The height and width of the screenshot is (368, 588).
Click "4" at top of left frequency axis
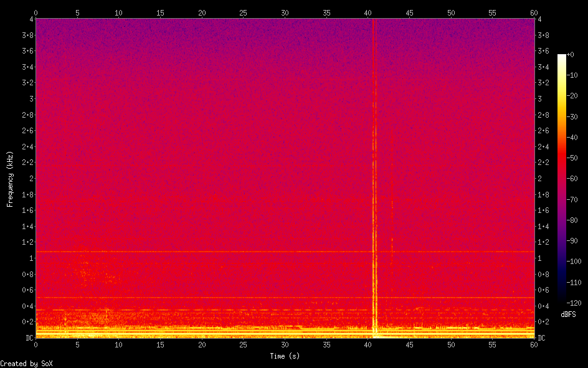click(x=32, y=19)
